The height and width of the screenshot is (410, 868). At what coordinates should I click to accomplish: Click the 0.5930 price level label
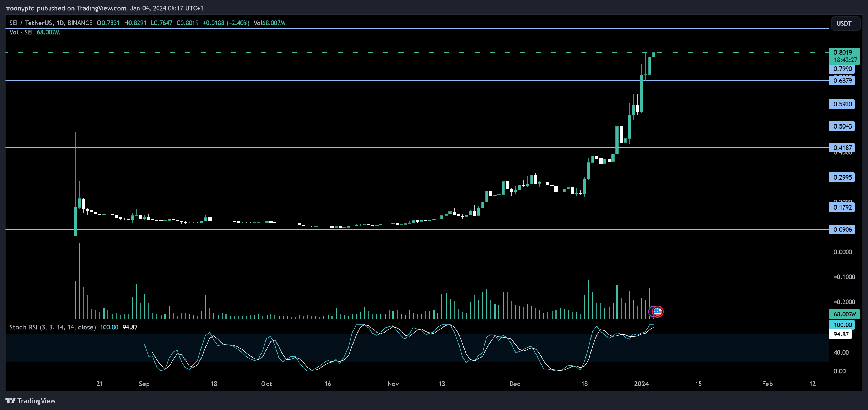842,104
